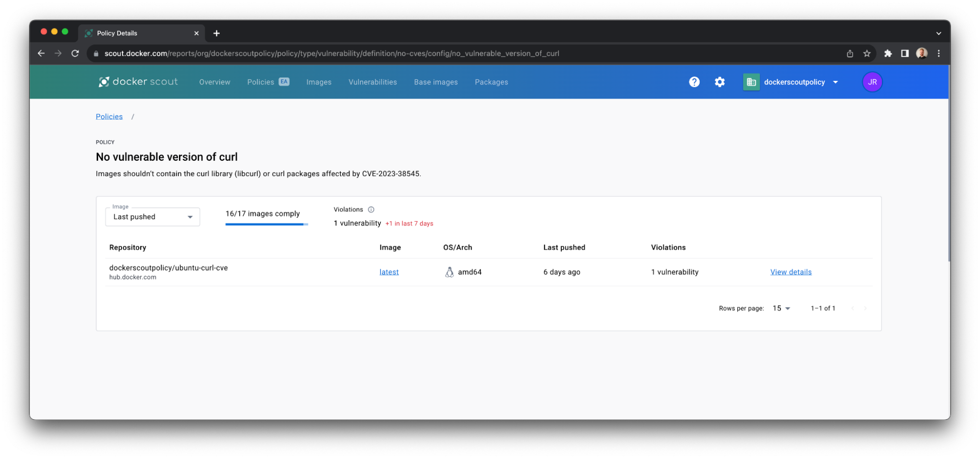Switch to the Packages nav item
Screen dimensions: 980x459
(x=491, y=82)
